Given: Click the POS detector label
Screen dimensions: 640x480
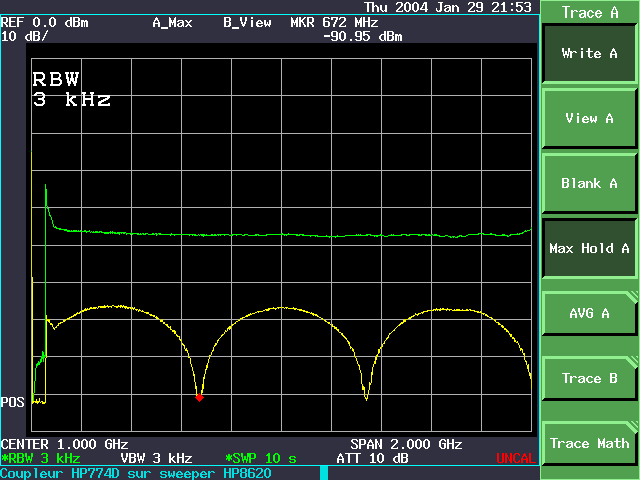Looking at the screenshot, I should [13, 402].
